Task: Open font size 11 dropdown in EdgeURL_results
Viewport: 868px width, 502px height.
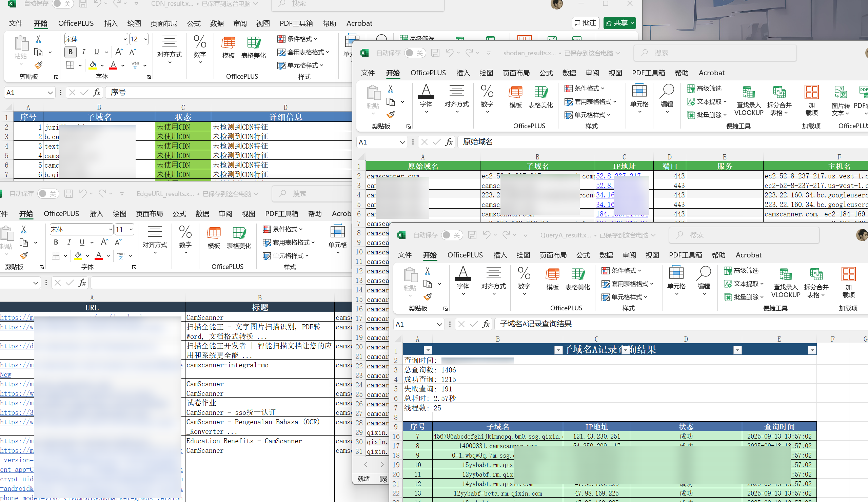Action: click(x=131, y=230)
